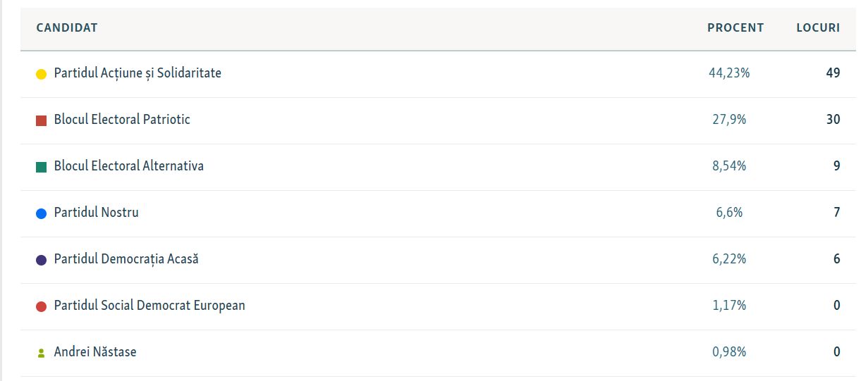Click the purple circle icon beside Partidul Democrația Acasă
This screenshot has height=381, width=868.
[x=41, y=260]
